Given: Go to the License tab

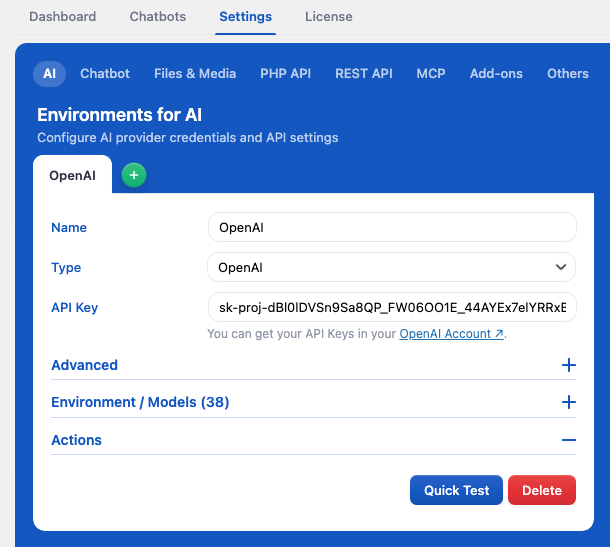Looking at the screenshot, I should point(328,17).
